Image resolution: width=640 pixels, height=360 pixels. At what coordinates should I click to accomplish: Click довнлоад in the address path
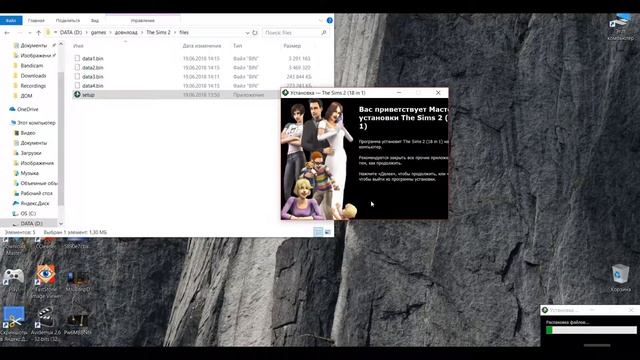click(x=126, y=32)
